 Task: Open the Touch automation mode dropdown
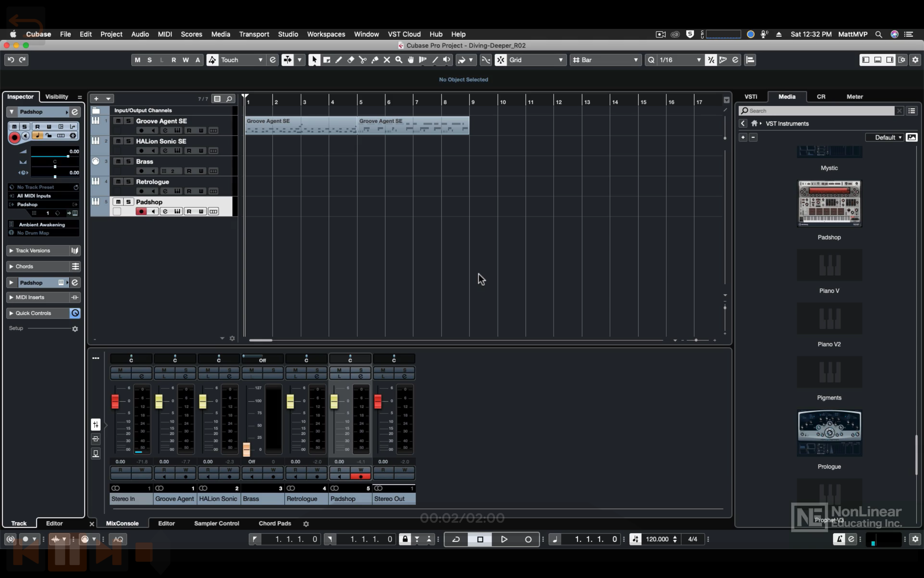(x=242, y=60)
